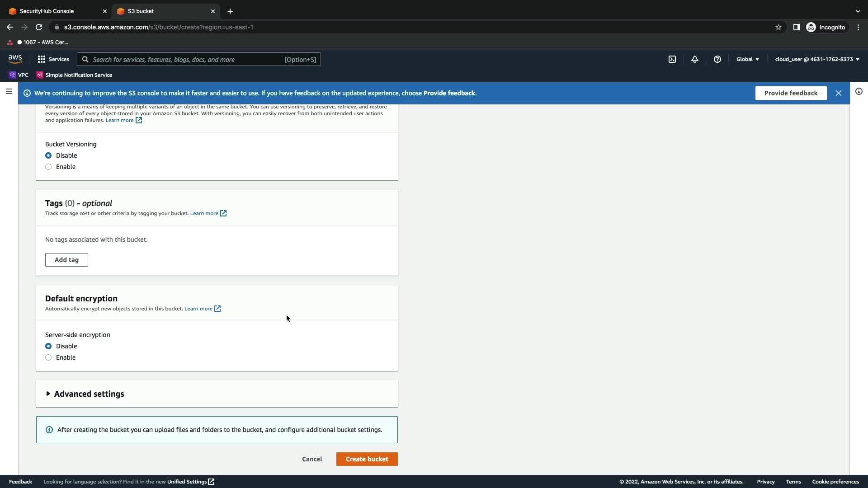
Task: Bookmark this page with star icon
Action: click(778, 27)
